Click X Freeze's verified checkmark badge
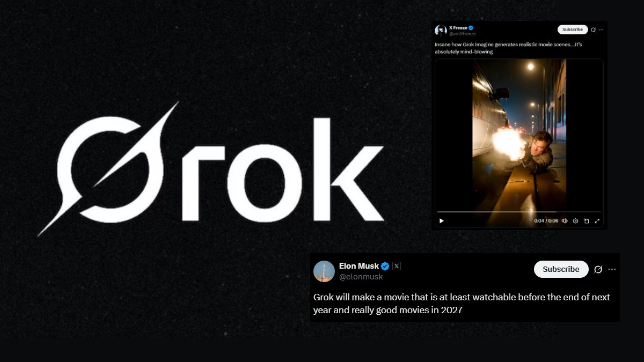The image size is (644, 362). pyautogui.click(x=471, y=27)
